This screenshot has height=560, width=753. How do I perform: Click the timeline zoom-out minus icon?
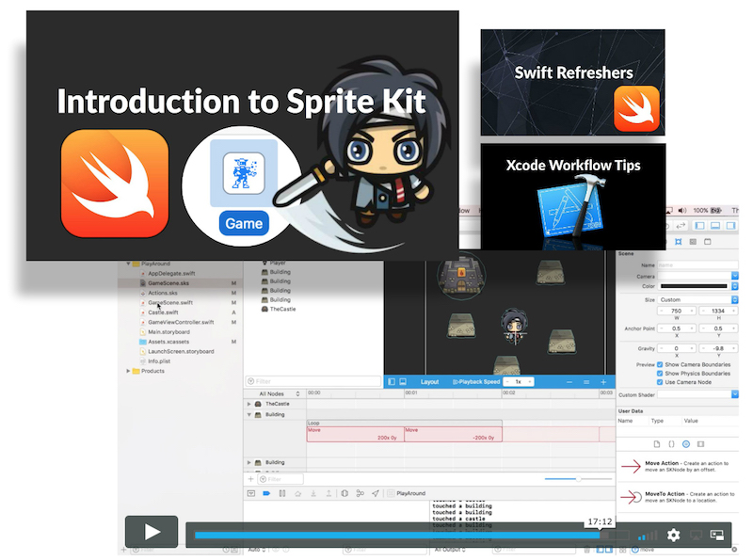click(569, 382)
